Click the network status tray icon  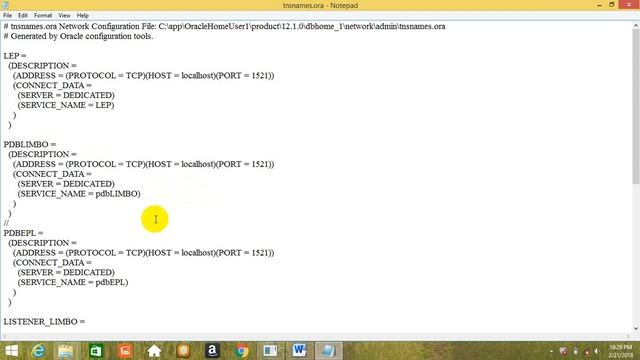(x=587, y=351)
